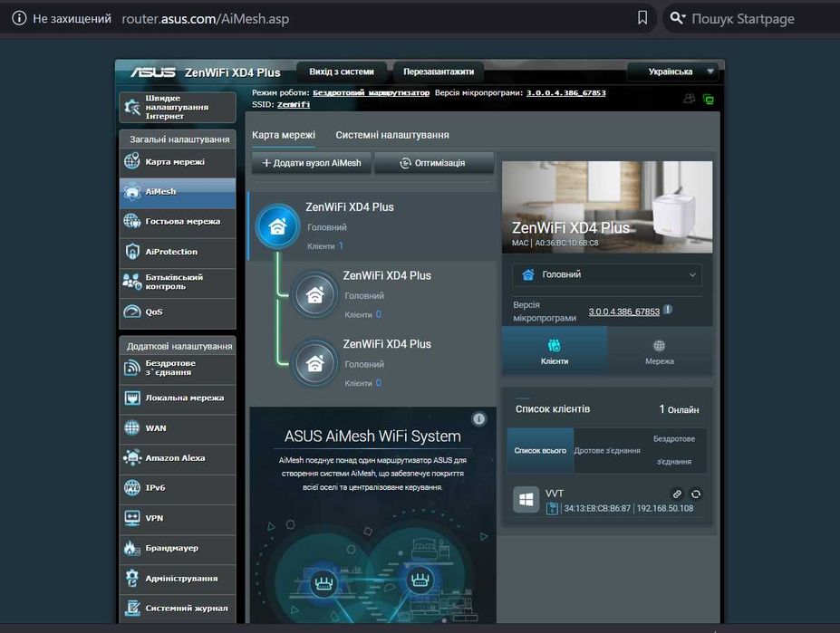Viewport: 840px width, 633px height.
Task: Click the browser bookmark icon
Action: click(642, 18)
